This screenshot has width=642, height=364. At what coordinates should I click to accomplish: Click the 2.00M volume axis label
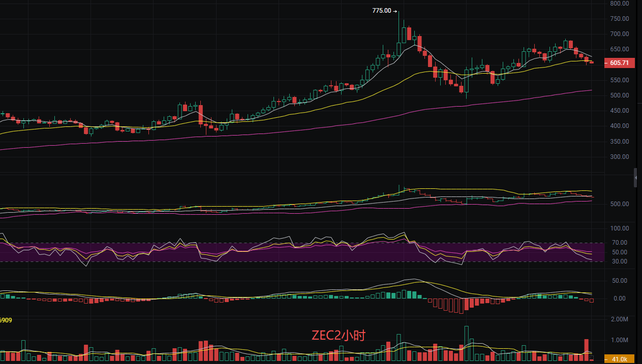(x=619, y=319)
